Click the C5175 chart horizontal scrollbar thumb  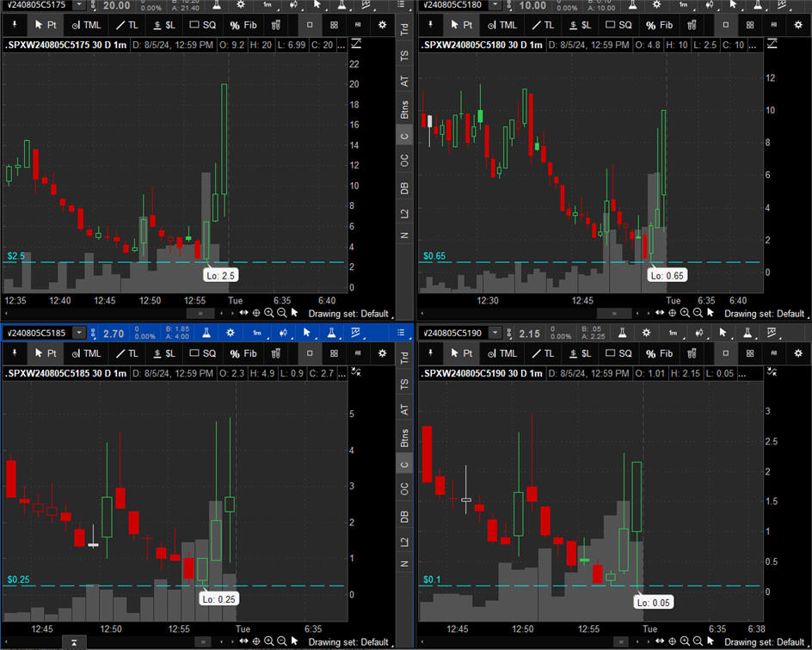tap(200, 313)
